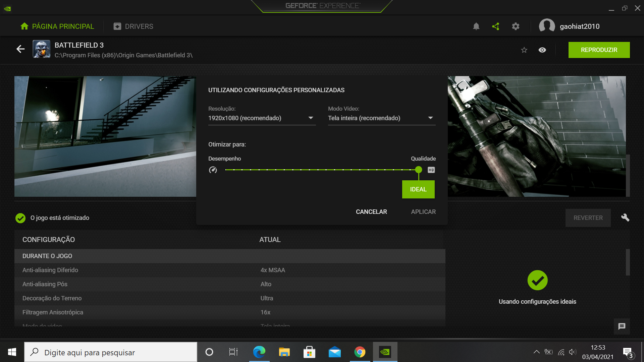Click APLICAR in settings dialog
Image resolution: width=644 pixels, height=362 pixels.
[423, 212]
